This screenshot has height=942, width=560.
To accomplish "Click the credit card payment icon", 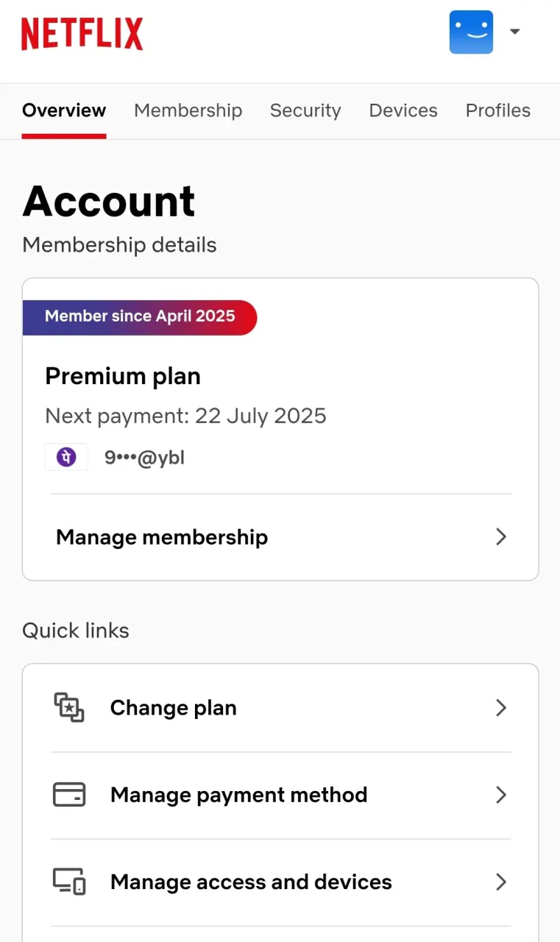I will (69, 795).
